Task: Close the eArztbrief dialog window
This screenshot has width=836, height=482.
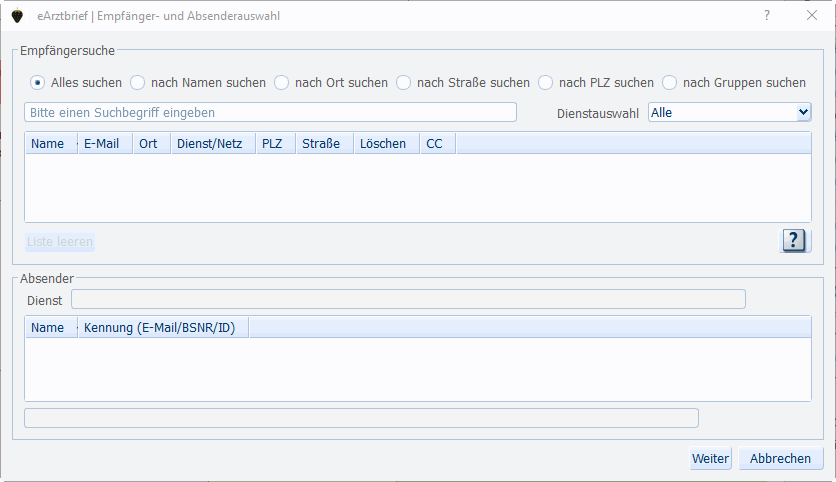Action: [811, 15]
